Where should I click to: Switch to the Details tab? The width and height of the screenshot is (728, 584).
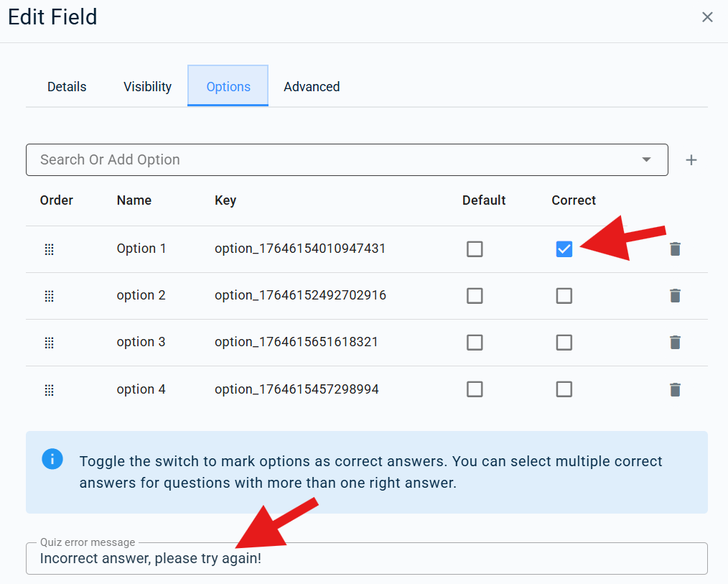click(x=67, y=87)
